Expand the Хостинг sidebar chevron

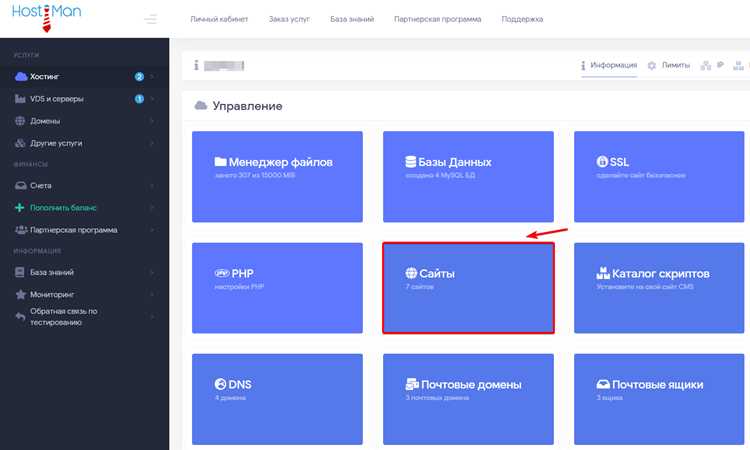pos(152,77)
